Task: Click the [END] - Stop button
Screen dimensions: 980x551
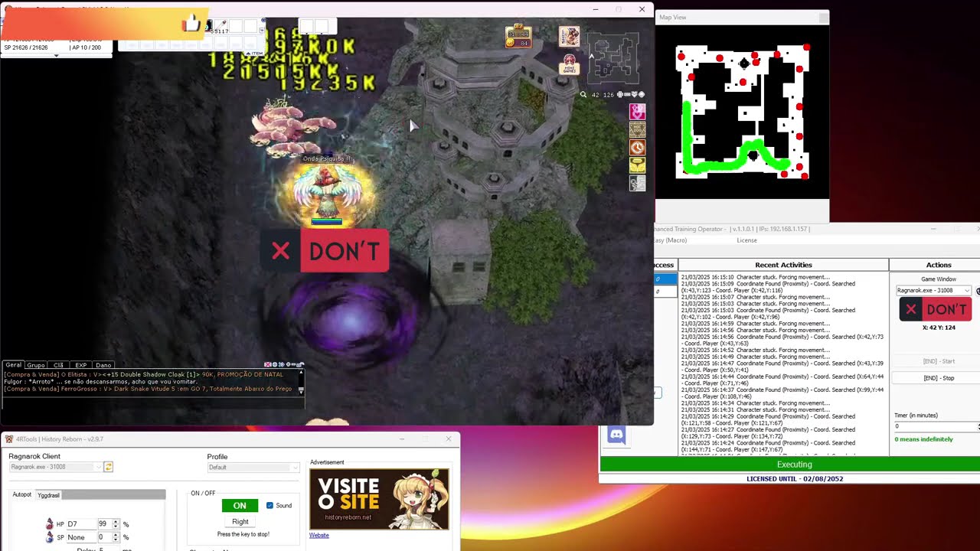Action: (x=939, y=378)
